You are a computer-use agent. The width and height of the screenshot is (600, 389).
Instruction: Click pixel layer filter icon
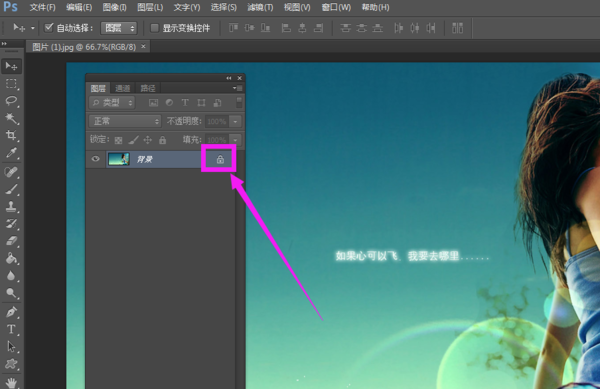[x=153, y=103]
